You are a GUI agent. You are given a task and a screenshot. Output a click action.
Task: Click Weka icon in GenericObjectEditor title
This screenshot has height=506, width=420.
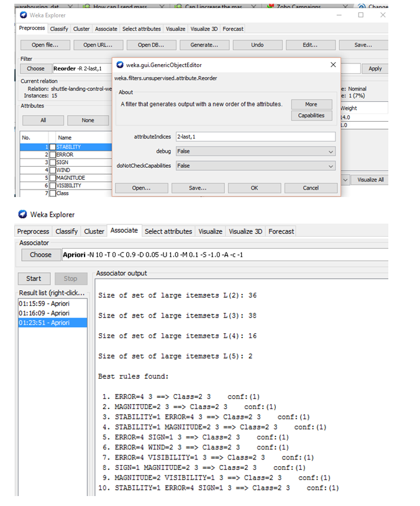tap(120, 65)
